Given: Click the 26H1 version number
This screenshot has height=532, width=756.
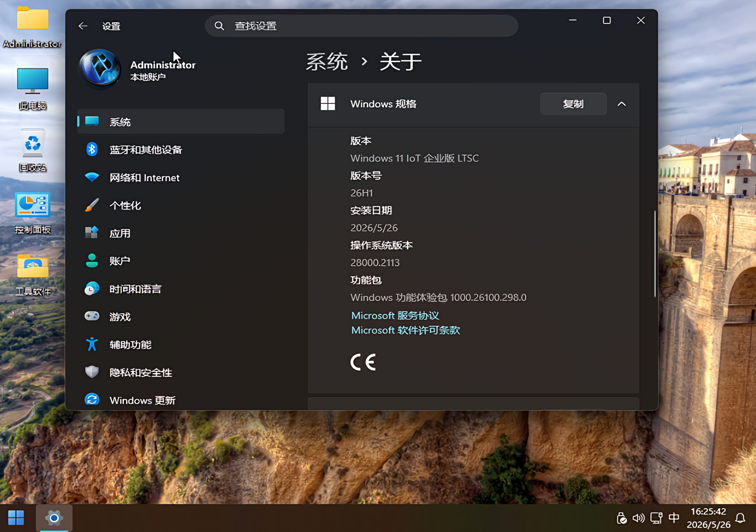Looking at the screenshot, I should point(362,193).
